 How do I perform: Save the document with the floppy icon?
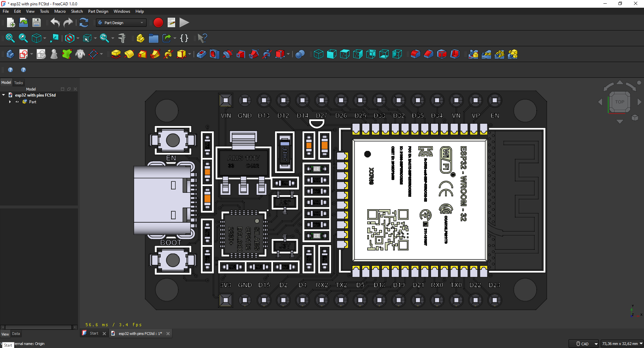(x=36, y=23)
